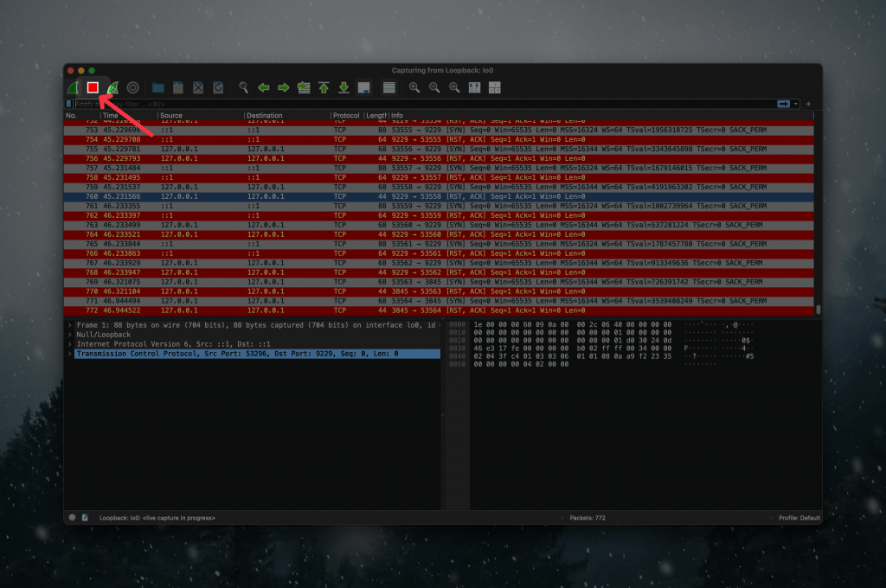
Task: Reset text to normal size with the third magnifier
Action: pyautogui.click(x=454, y=87)
